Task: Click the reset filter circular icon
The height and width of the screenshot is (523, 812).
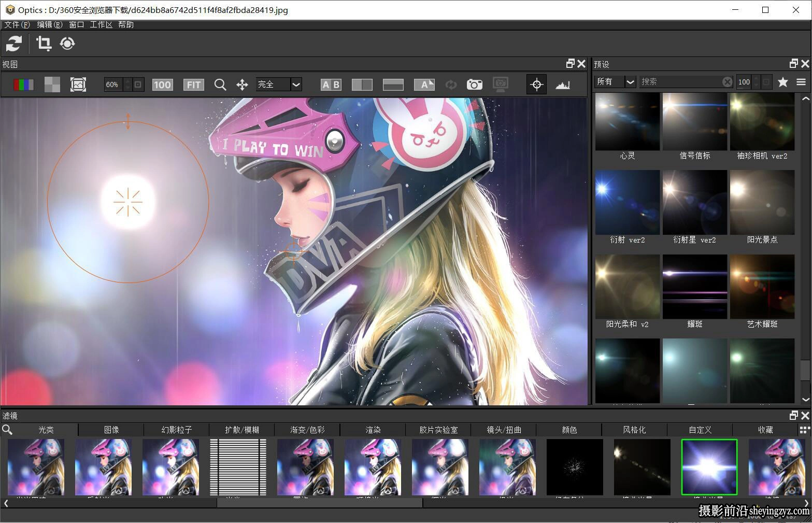Action: point(67,43)
